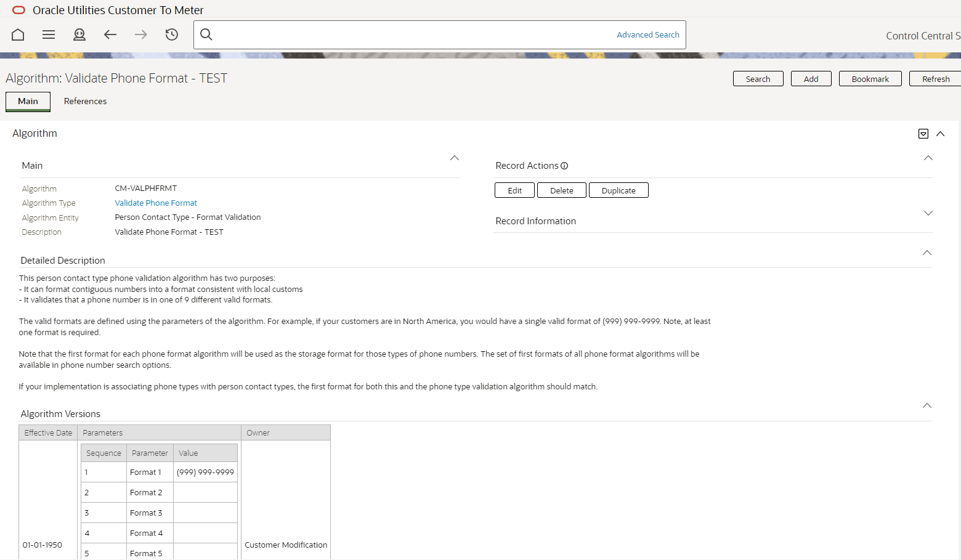This screenshot has height=560, width=961.
Task: Collapse the Algorithm Versions section
Action: coord(927,405)
